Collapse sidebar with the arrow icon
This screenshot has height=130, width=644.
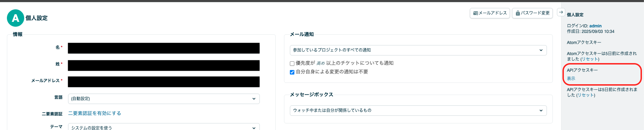tap(561, 12)
